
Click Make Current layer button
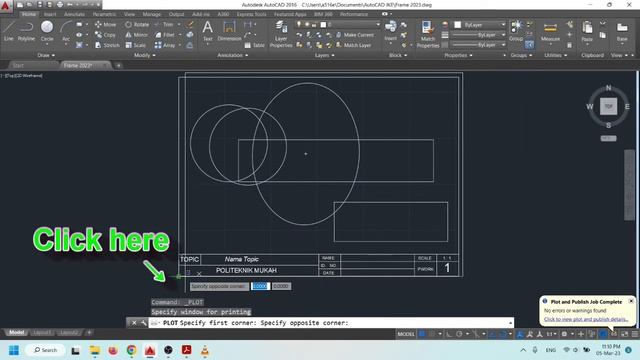coord(355,35)
